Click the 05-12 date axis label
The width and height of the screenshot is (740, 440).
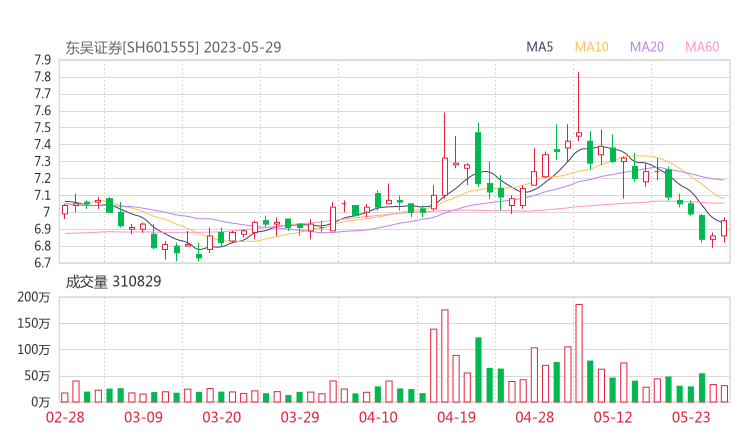click(613, 417)
